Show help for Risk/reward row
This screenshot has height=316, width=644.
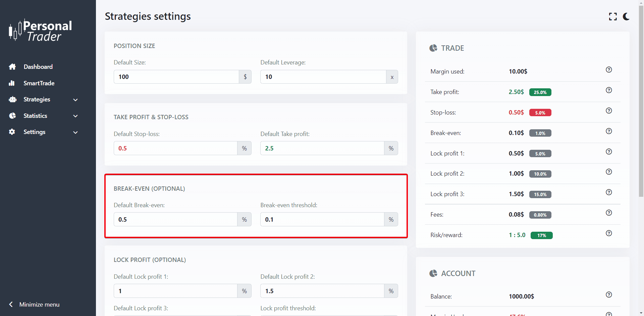609,233
